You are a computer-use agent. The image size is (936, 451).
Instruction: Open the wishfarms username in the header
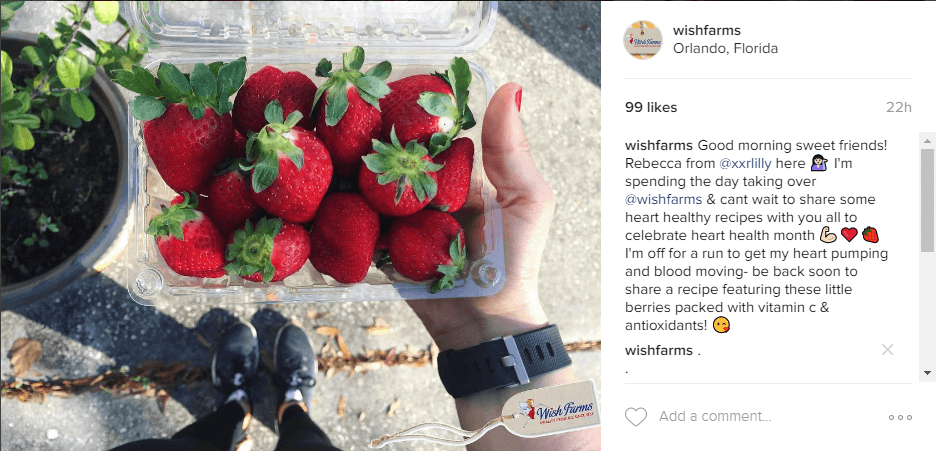pyautogui.click(x=707, y=30)
